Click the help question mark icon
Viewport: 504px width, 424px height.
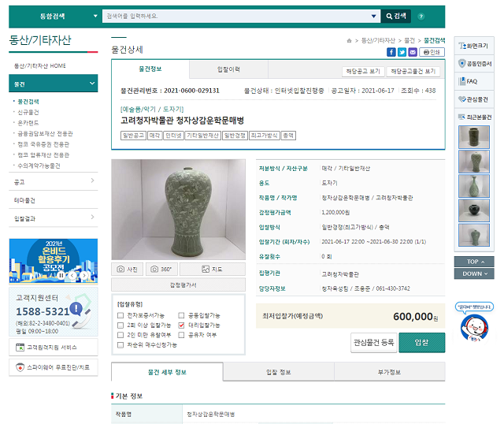tap(421, 16)
